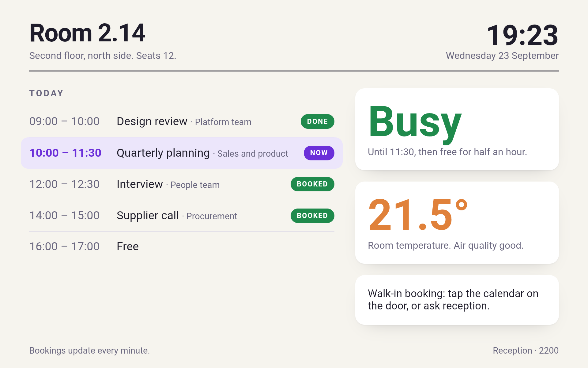Viewport: 588px width, 368px height.
Task: Click the Room 2.14 title
Action: tap(87, 33)
